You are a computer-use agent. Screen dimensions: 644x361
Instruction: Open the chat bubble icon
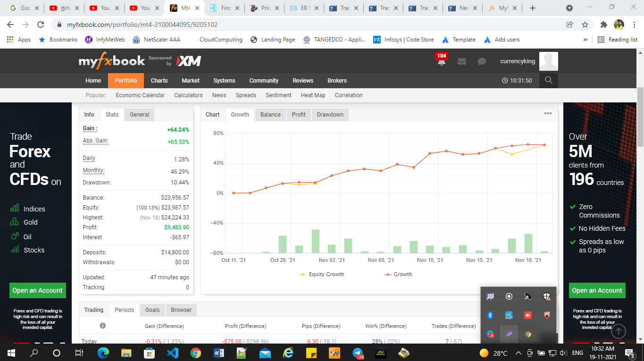point(481,61)
